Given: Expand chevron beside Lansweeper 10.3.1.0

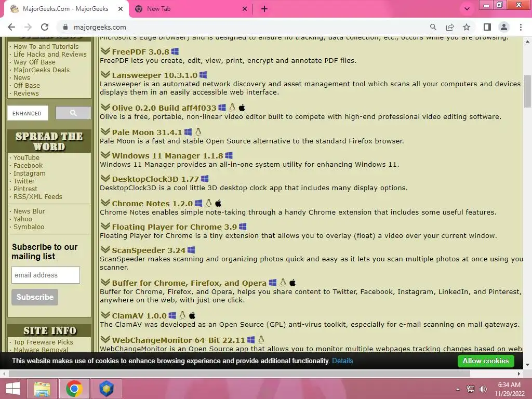Looking at the screenshot, I should (x=105, y=75).
